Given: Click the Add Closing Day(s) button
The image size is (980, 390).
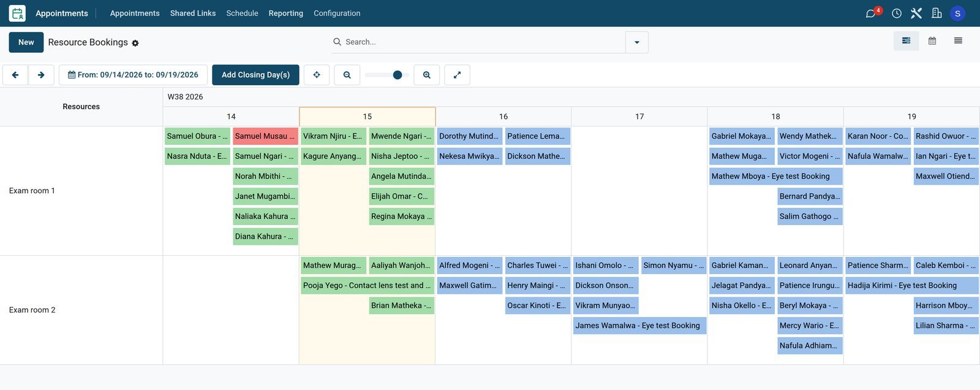Looking at the screenshot, I should [x=255, y=75].
